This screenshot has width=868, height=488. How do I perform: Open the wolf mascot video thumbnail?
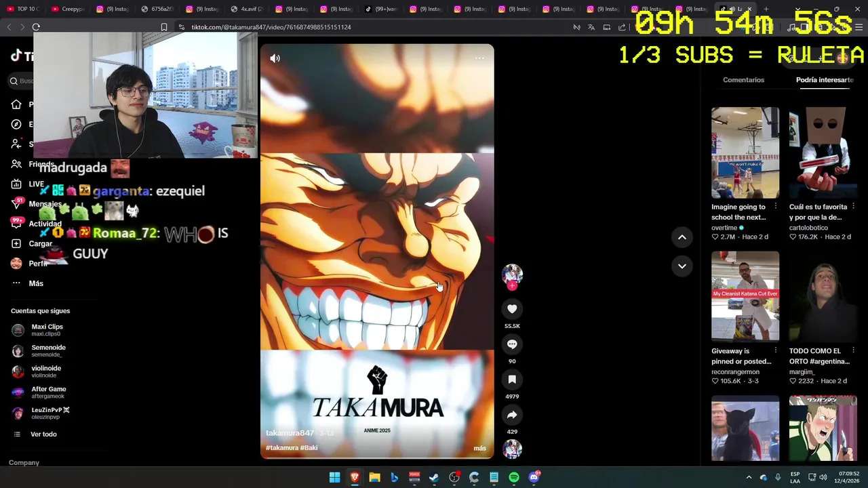[x=745, y=429]
